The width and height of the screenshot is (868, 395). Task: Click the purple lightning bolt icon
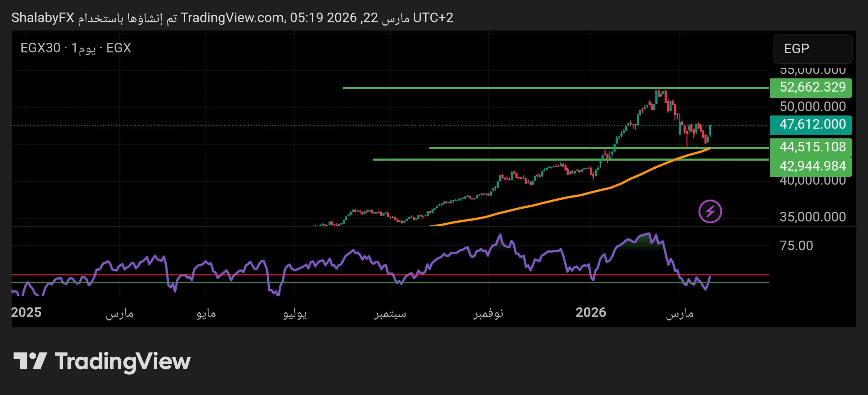[x=710, y=212]
